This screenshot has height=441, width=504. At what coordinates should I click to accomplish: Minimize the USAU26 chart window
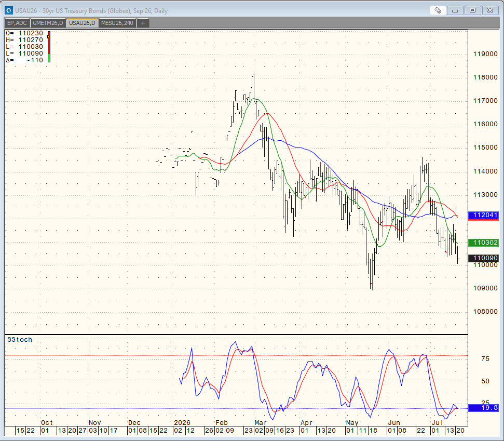455,10
